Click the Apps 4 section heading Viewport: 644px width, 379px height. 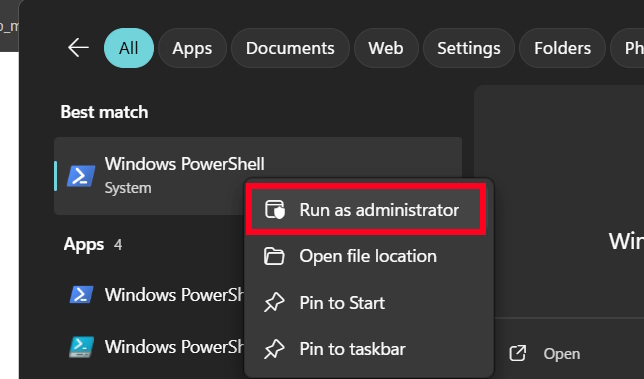93,244
